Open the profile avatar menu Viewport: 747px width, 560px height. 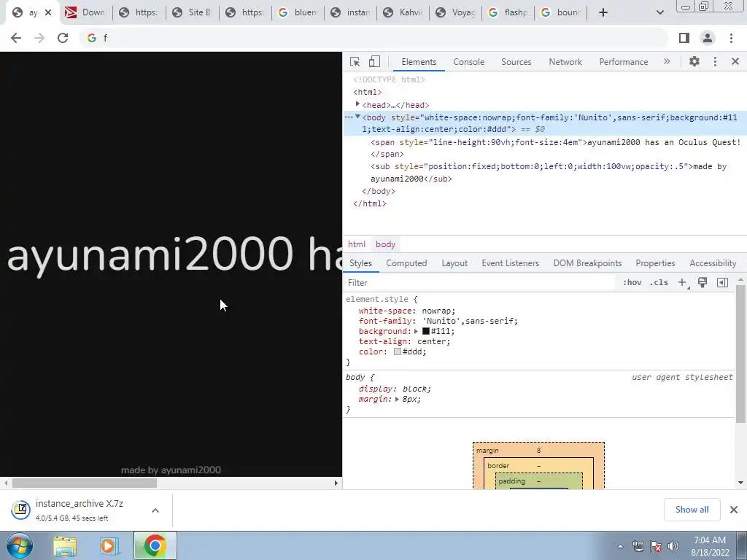tap(708, 38)
